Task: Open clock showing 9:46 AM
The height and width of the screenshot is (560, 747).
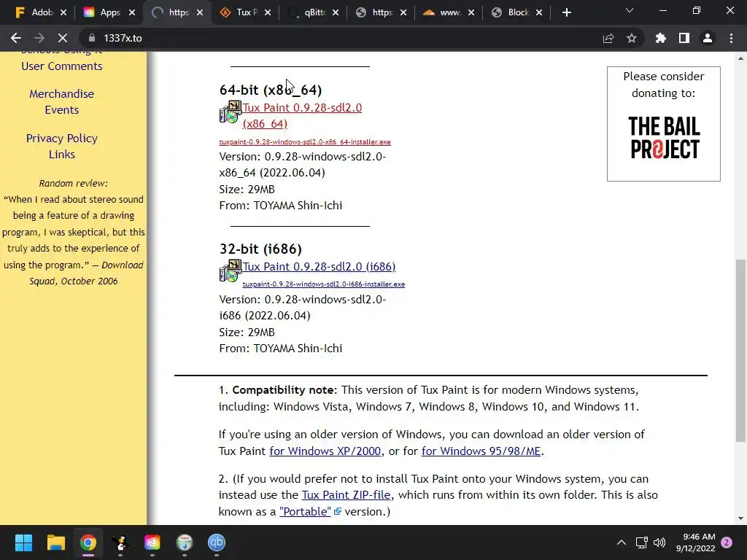Action: (695, 542)
